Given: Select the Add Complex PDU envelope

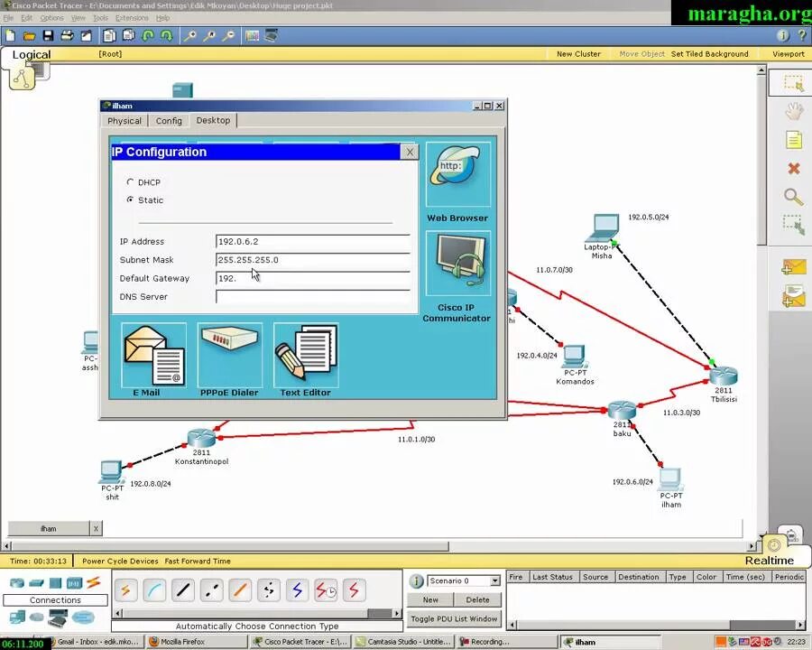Looking at the screenshot, I should [794, 296].
